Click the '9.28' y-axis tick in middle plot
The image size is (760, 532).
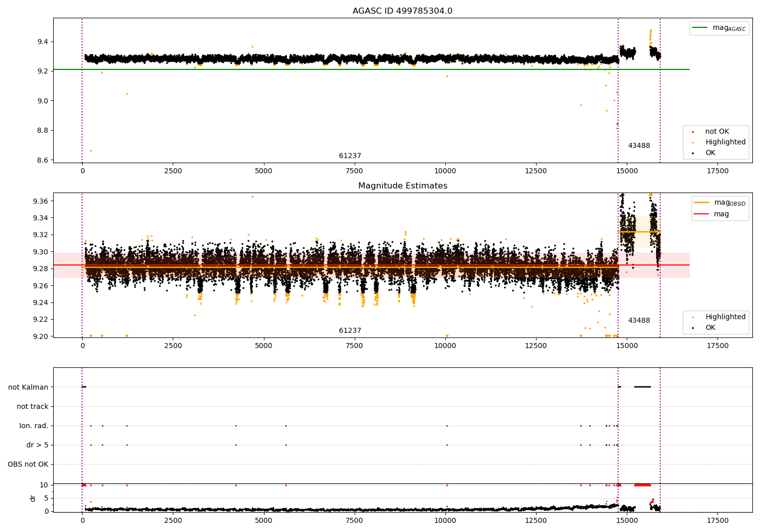(x=41, y=269)
